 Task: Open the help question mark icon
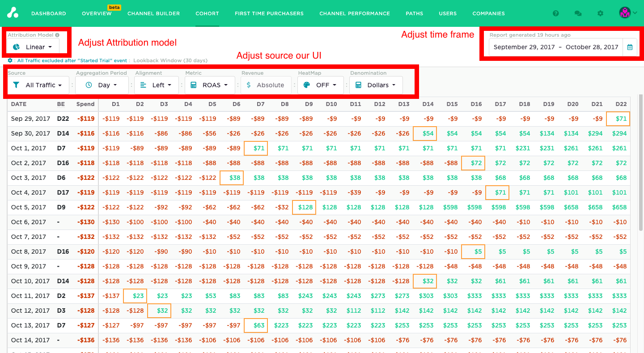[x=556, y=13]
